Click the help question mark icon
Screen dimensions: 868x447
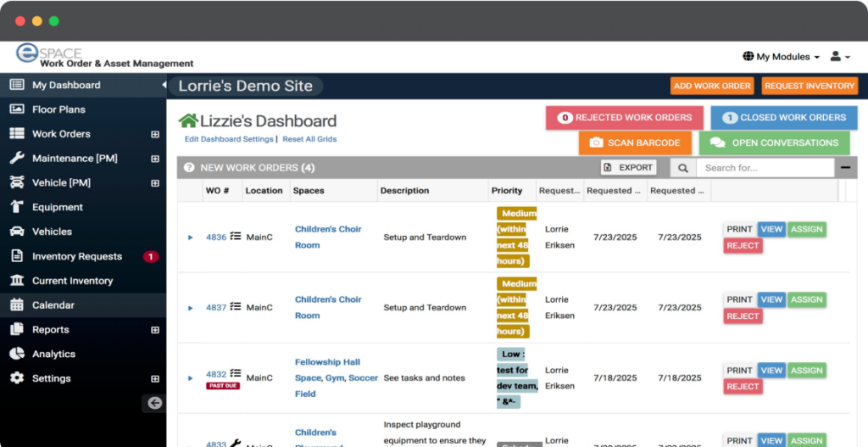[189, 168]
